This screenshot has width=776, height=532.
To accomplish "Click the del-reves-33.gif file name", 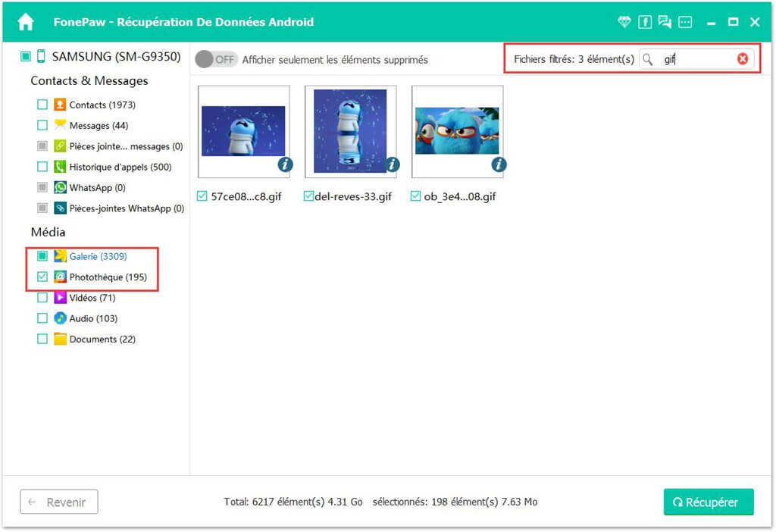I will point(353,196).
